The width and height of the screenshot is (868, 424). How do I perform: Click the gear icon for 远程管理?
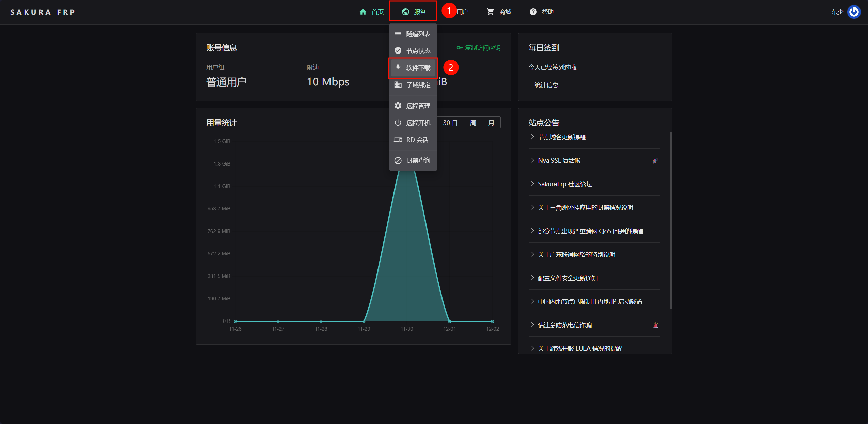(x=398, y=106)
